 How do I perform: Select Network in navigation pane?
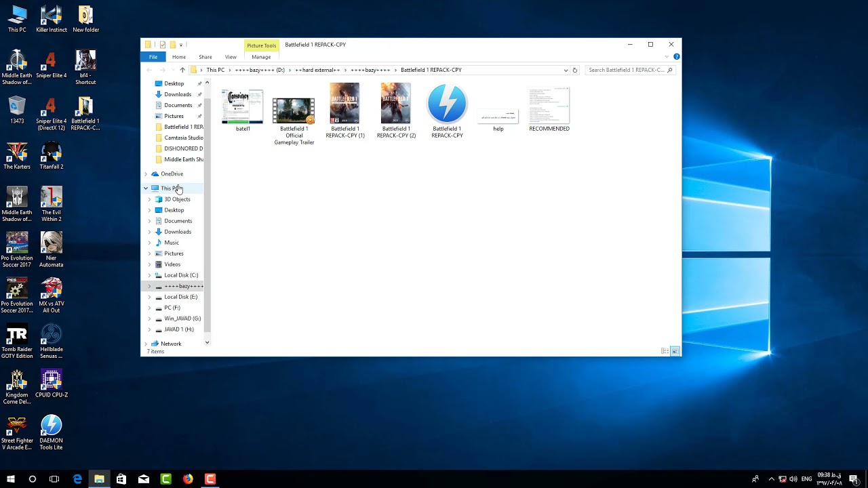(x=171, y=344)
